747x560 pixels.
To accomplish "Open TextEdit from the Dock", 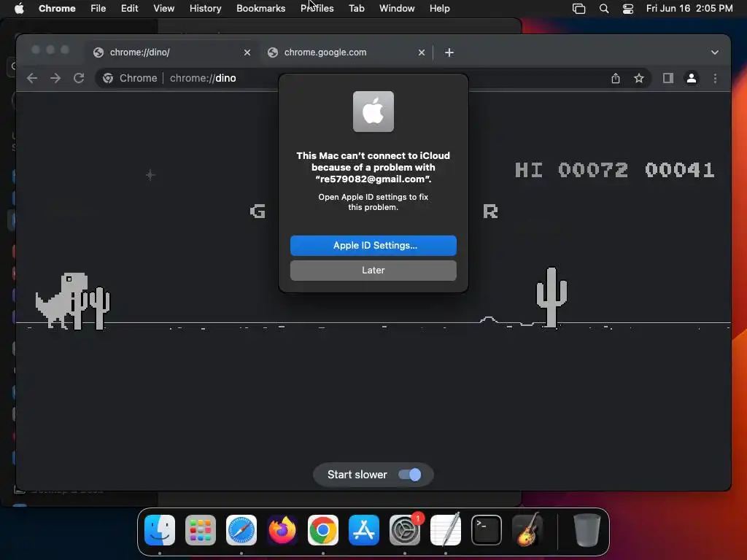I will 446,529.
